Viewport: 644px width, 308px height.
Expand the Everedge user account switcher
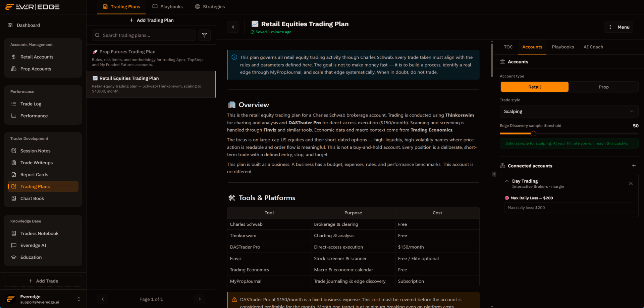click(79, 299)
